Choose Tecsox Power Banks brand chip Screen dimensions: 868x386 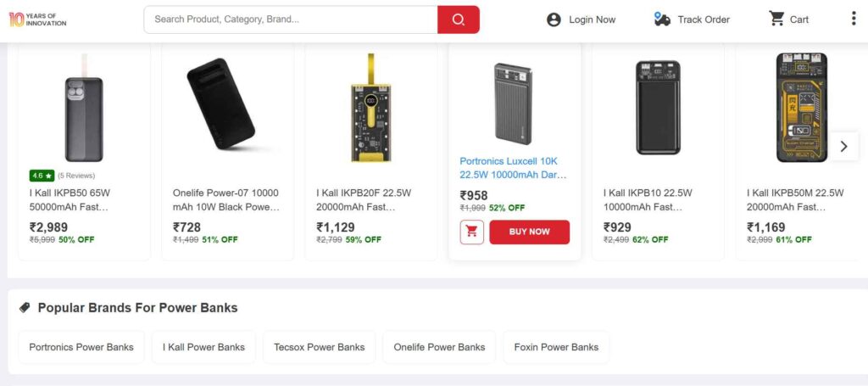319,347
